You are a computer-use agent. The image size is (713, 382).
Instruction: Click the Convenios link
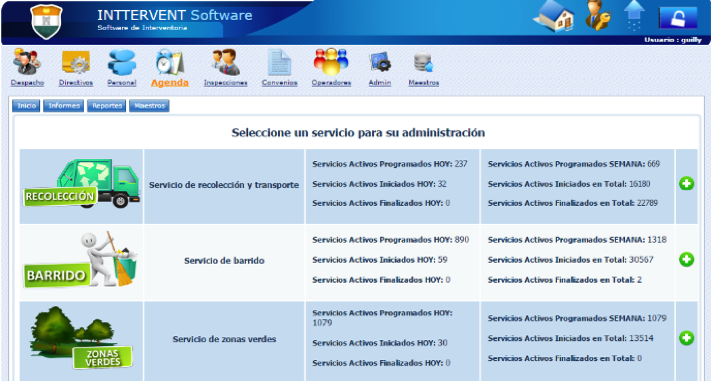coord(280,83)
